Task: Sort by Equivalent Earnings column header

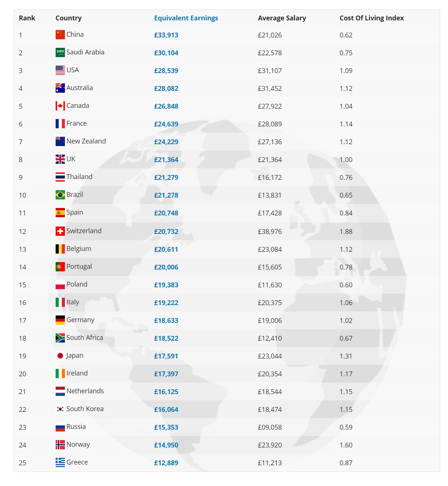Action: point(186,18)
